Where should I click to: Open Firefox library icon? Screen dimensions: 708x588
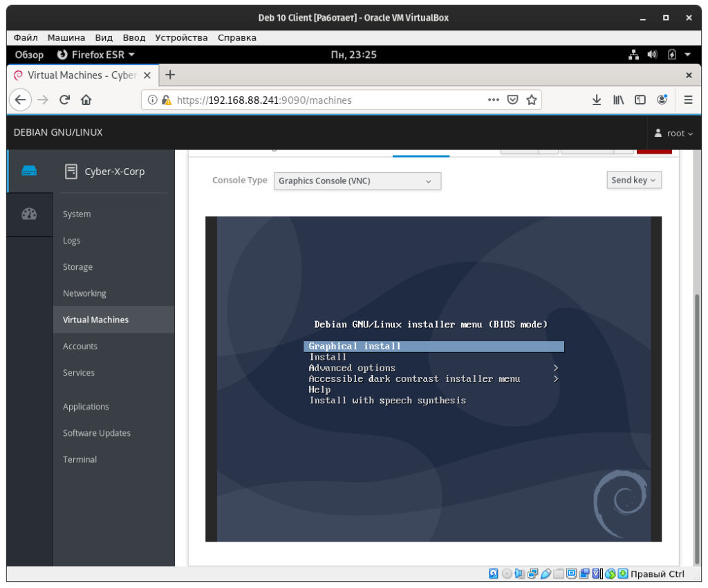618,100
